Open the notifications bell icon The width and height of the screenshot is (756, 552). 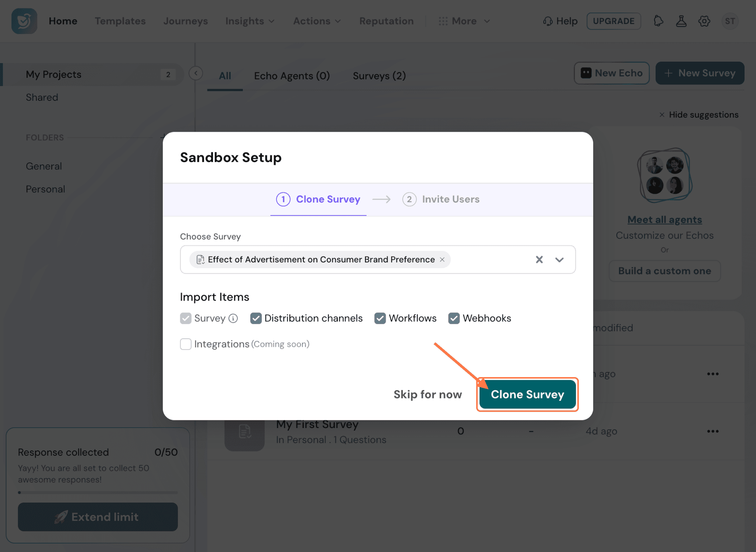pos(658,21)
